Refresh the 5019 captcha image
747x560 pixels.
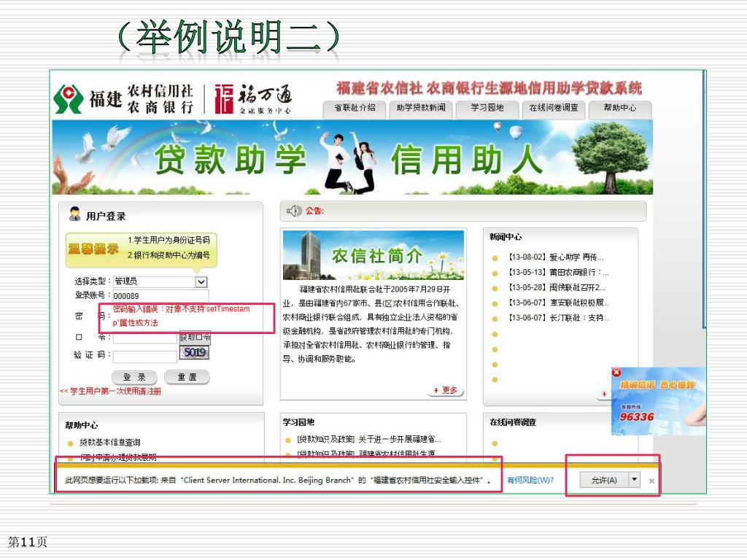194,353
